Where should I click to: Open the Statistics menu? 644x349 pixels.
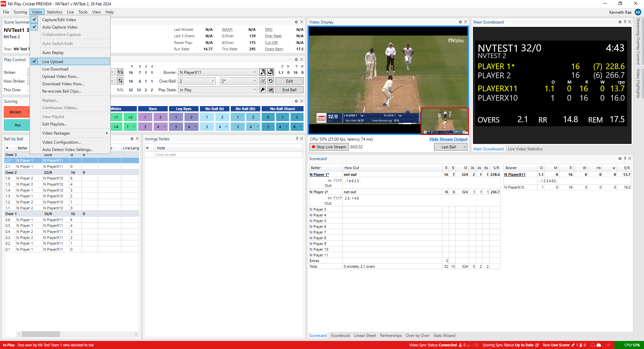click(x=54, y=12)
